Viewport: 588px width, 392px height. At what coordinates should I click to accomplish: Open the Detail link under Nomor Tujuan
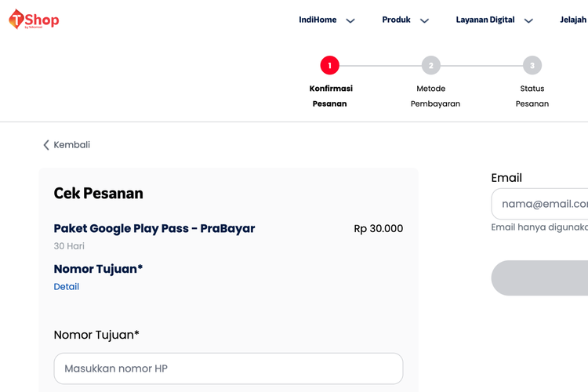[67, 287]
